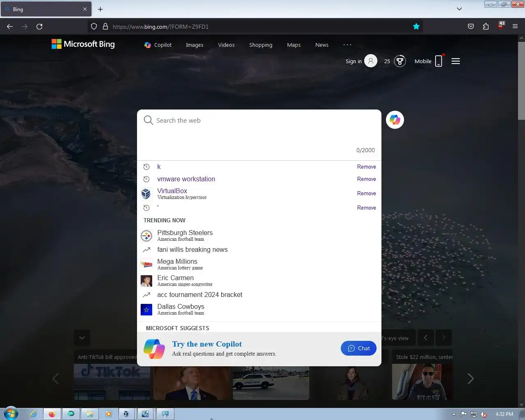This screenshot has width=525, height=420.
Task: Open the list all tabs dropdown
Action: 459,9
